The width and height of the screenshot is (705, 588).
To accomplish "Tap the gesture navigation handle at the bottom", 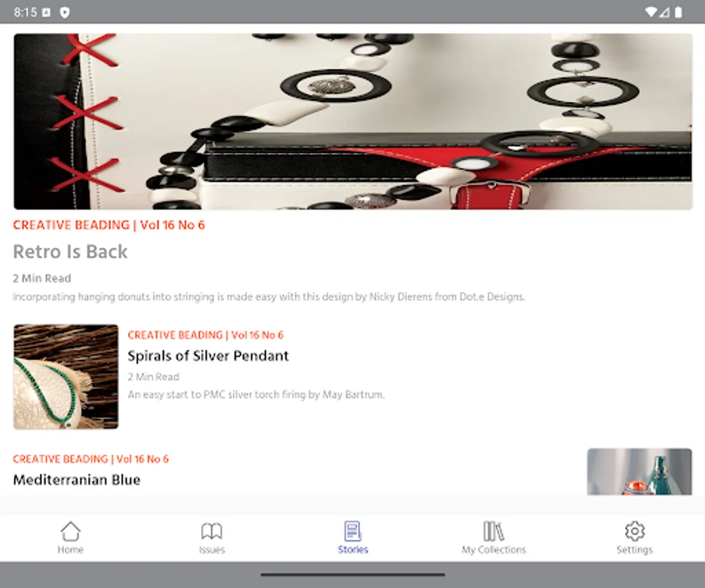I will click(352, 575).
